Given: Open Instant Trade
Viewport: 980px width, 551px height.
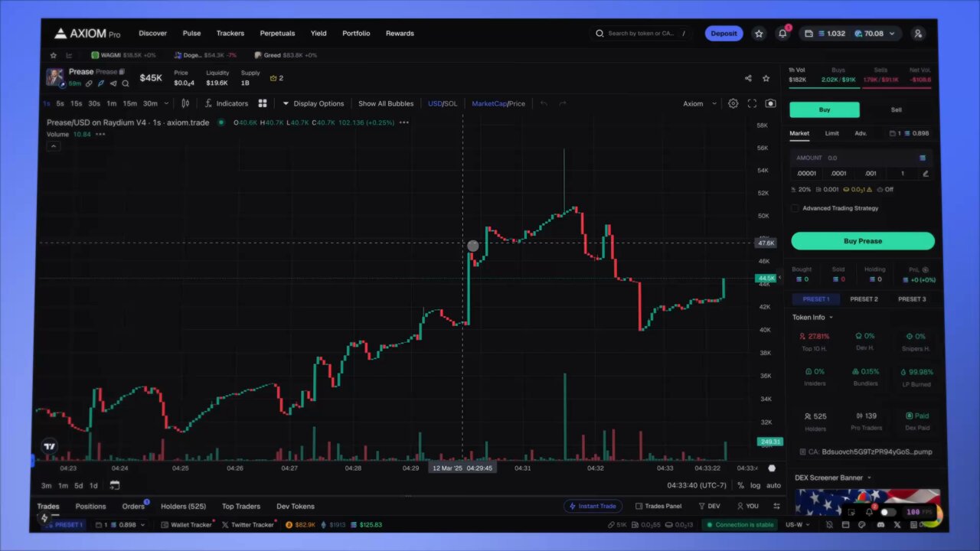Looking at the screenshot, I should point(593,506).
